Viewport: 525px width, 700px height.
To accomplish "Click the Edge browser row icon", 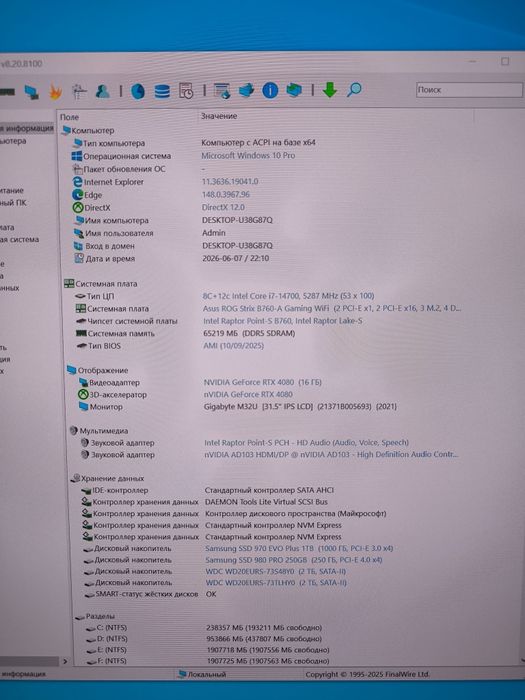I will (x=78, y=195).
